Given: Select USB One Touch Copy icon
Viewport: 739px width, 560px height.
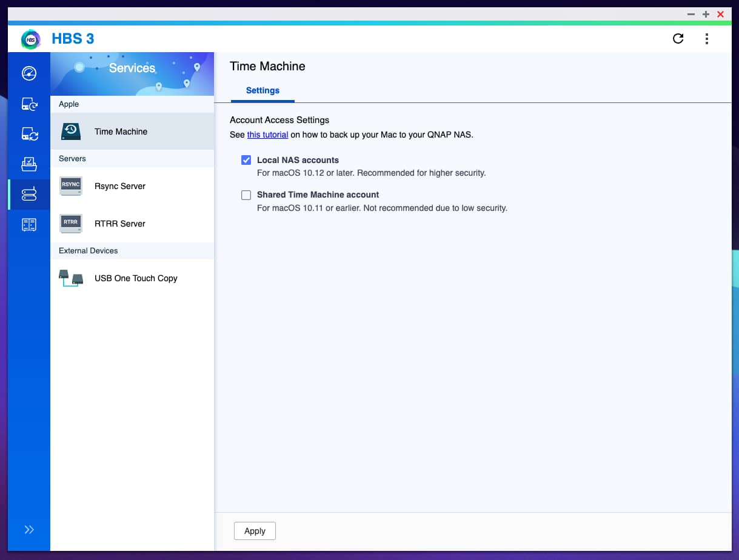Looking at the screenshot, I should tap(71, 278).
